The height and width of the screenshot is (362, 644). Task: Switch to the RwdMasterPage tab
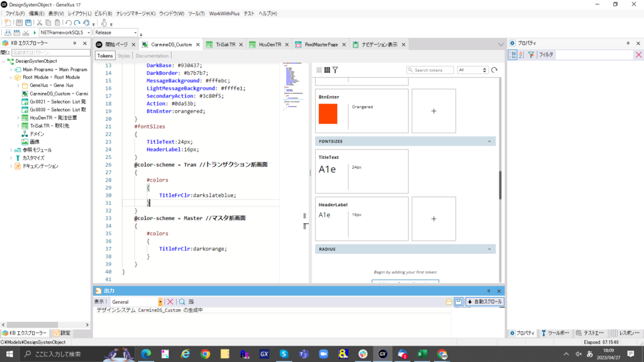(x=321, y=45)
